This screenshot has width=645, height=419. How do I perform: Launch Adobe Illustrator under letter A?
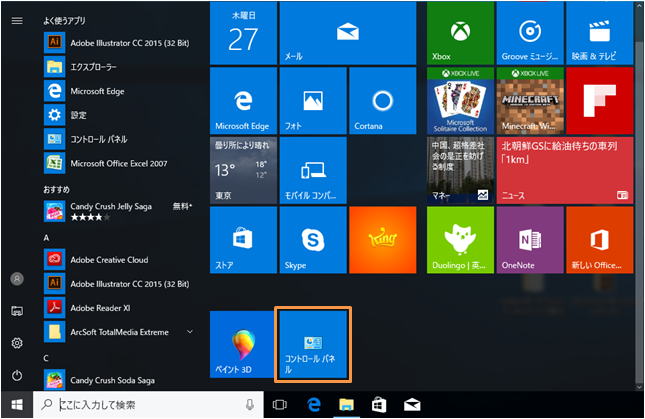pos(117,284)
